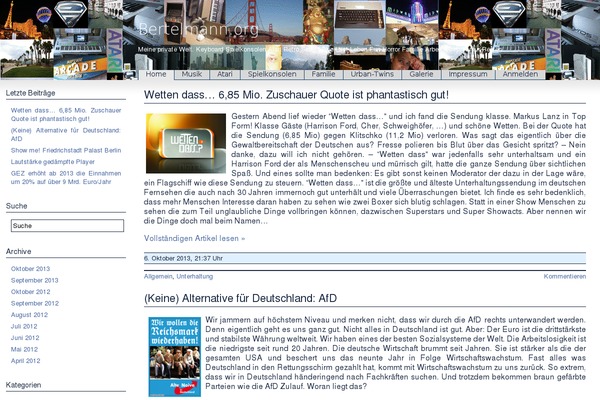
Task: Open 'GEZ erhöht ab 2013 die Einnahmen' post
Action: [66, 178]
